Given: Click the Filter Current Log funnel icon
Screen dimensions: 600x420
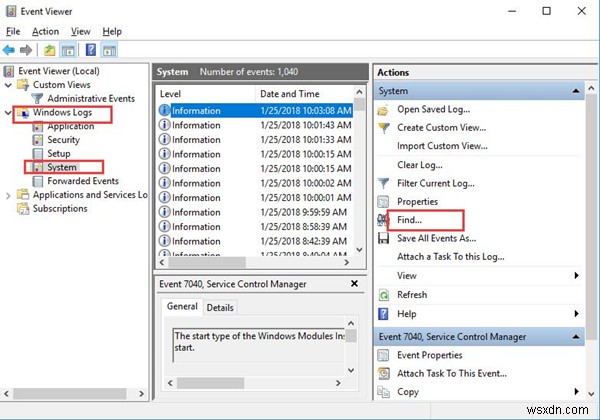Looking at the screenshot, I should [x=383, y=183].
